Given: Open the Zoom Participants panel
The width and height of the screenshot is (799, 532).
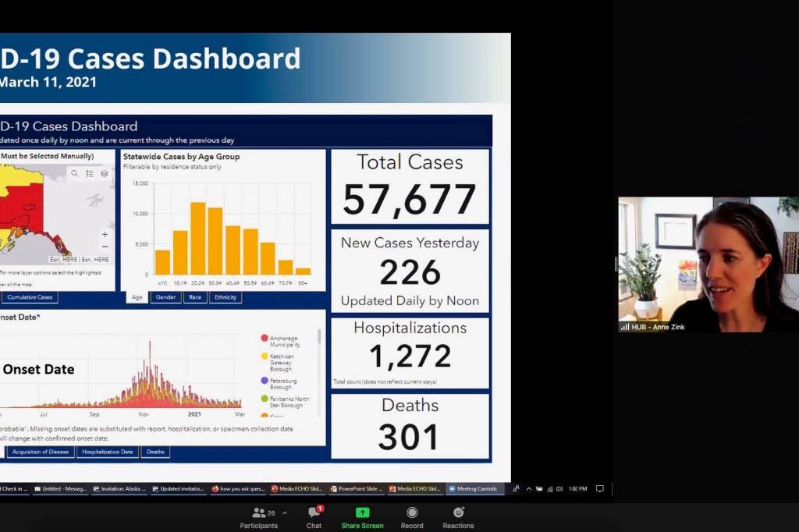Looking at the screenshot, I should tap(259, 515).
